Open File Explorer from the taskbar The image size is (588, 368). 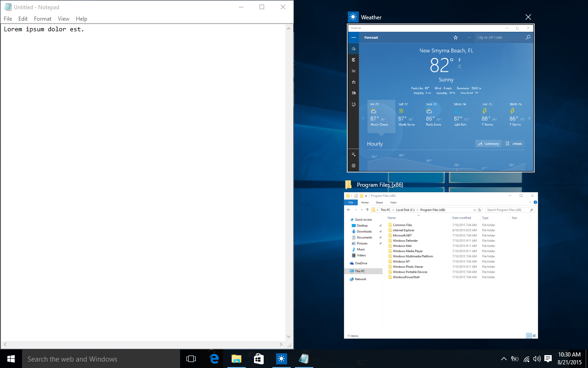pos(236,359)
